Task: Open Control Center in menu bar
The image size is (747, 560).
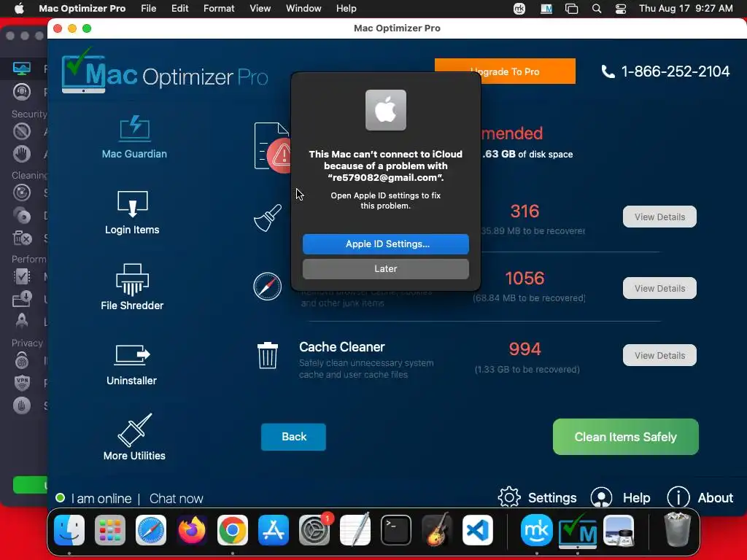Action: (621, 9)
